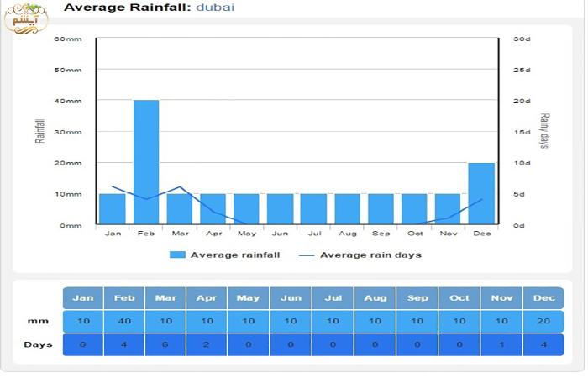The width and height of the screenshot is (588, 378).
Task: Click the December rainfall bar
Action: 481,194
